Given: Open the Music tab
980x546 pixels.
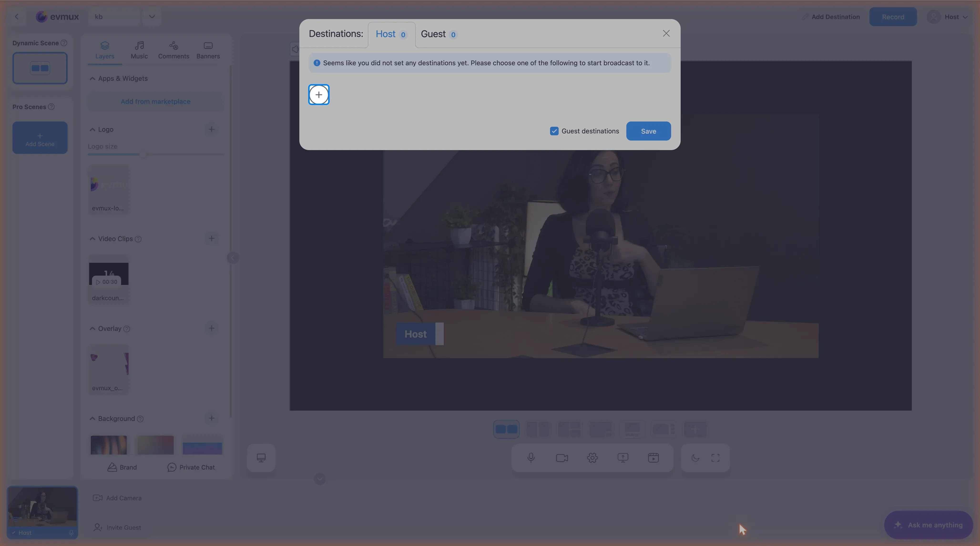Looking at the screenshot, I should [139, 50].
